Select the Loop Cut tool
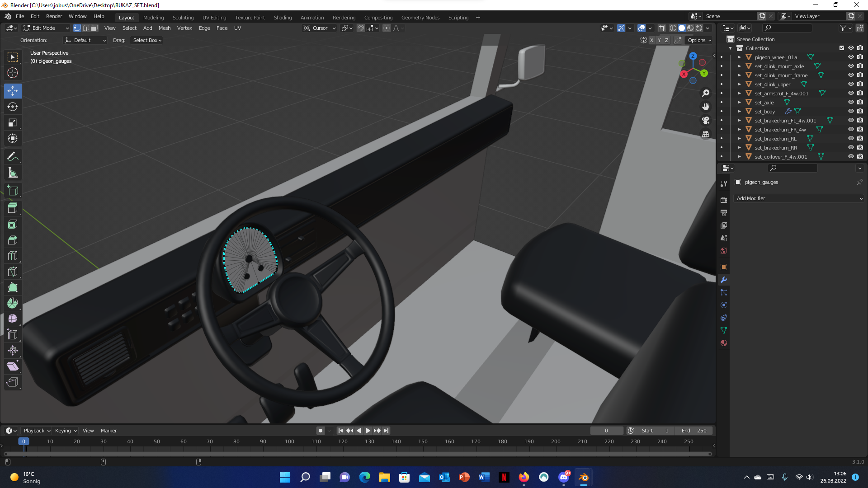This screenshot has width=868, height=488. (x=13, y=256)
